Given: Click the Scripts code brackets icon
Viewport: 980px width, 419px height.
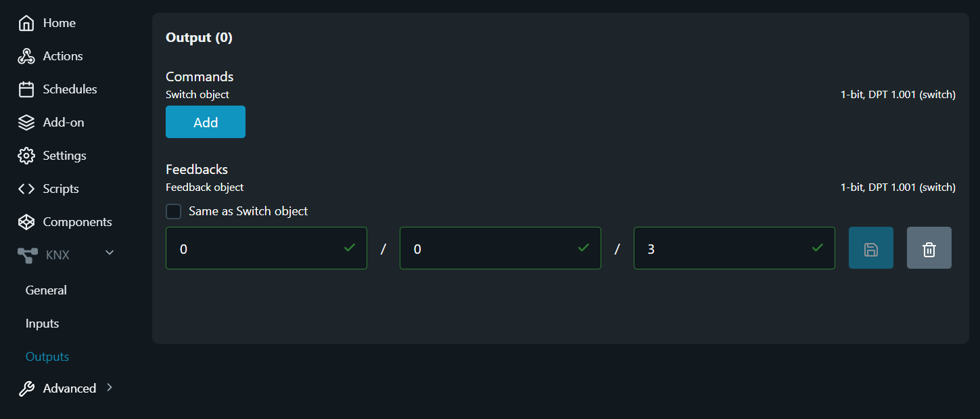Looking at the screenshot, I should [26, 189].
